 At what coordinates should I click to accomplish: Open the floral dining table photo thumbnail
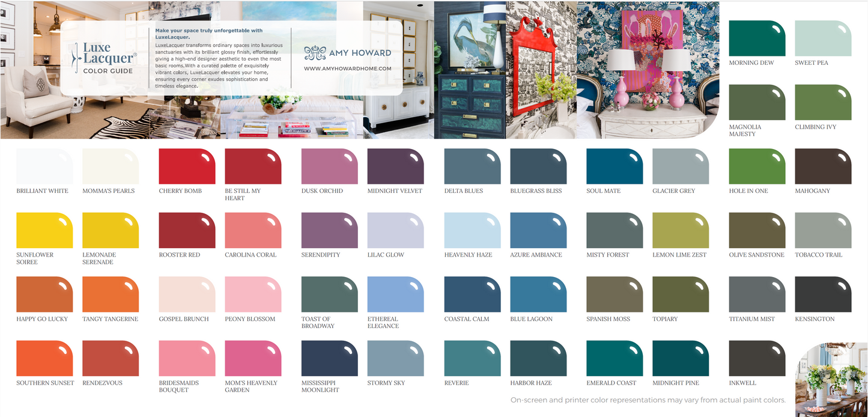coord(831,380)
